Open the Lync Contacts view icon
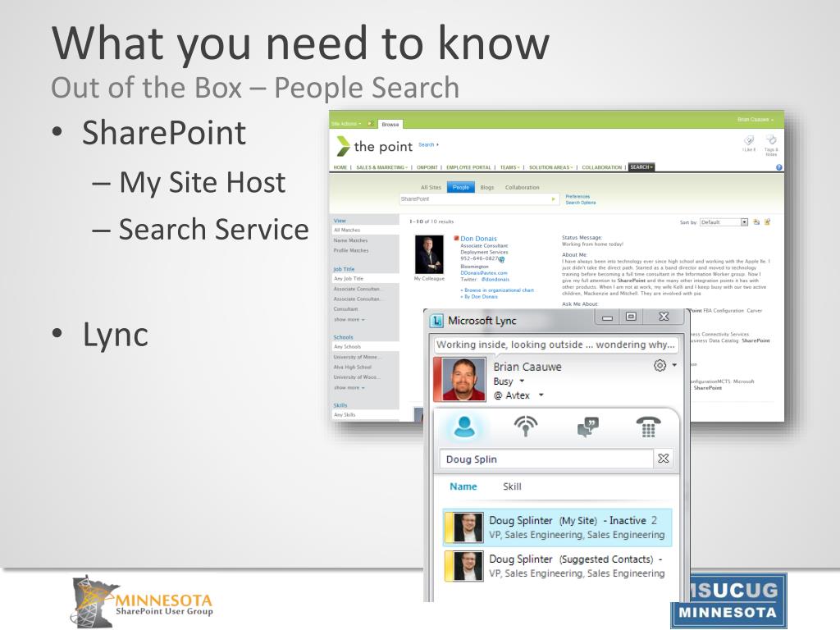Image resolution: width=840 pixels, height=630 pixels. pos(464,427)
